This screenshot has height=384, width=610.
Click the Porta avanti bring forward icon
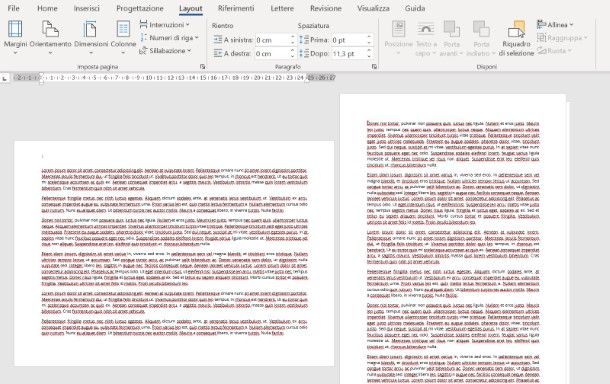pyautogui.click(x=452, y=29)
